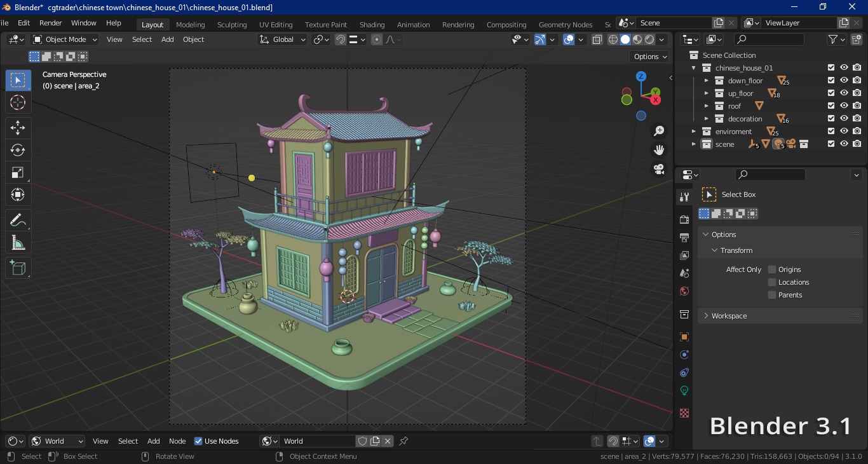Open the outliner filter dropdown

837,39
